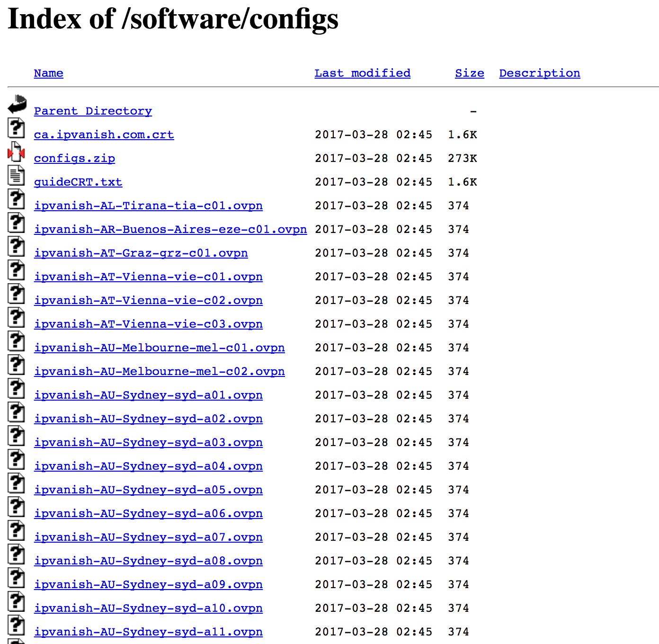Click the unknown-file icon beside ca.ipvanish.com.crt
This screenshot has width=659, height=644.
tap(16, 128)
